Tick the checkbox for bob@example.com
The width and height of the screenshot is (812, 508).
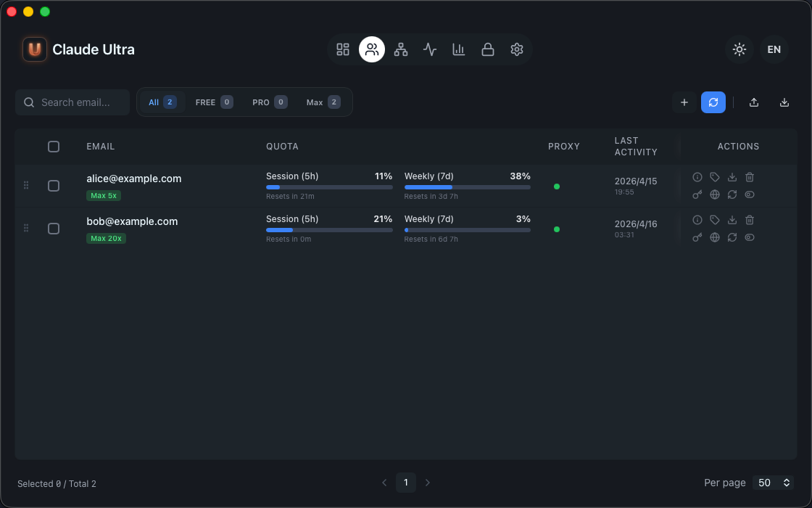(x=54, y=229)
